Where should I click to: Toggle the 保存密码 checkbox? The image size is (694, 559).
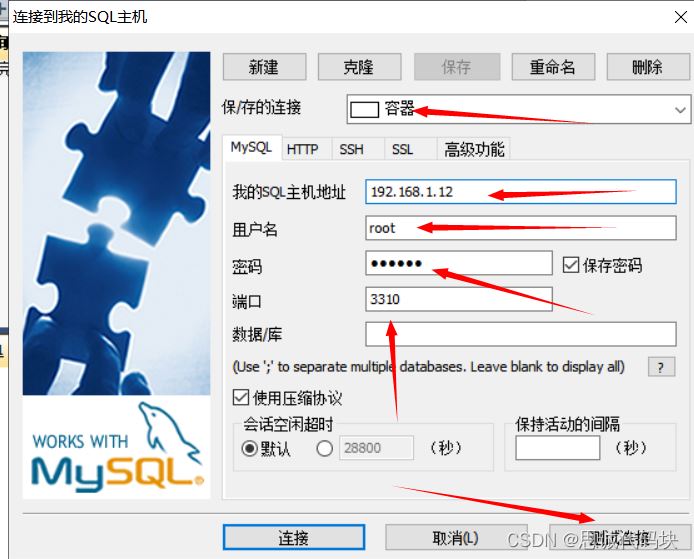coord(571,265)
